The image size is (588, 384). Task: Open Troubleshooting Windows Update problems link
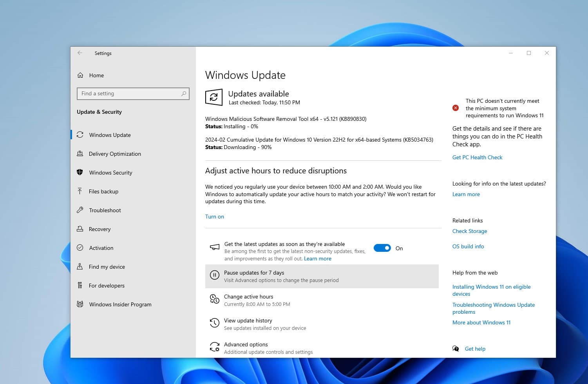click(493, 308)
